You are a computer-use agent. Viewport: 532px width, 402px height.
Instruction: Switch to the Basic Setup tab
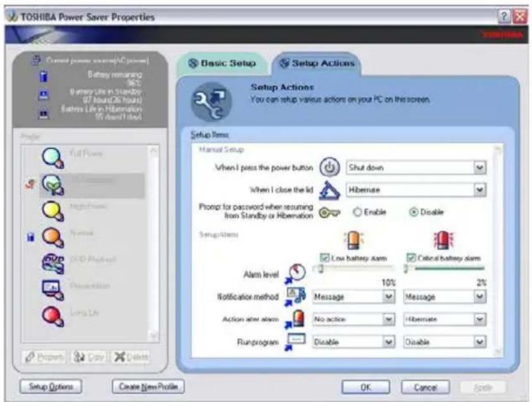coord(222,63)
